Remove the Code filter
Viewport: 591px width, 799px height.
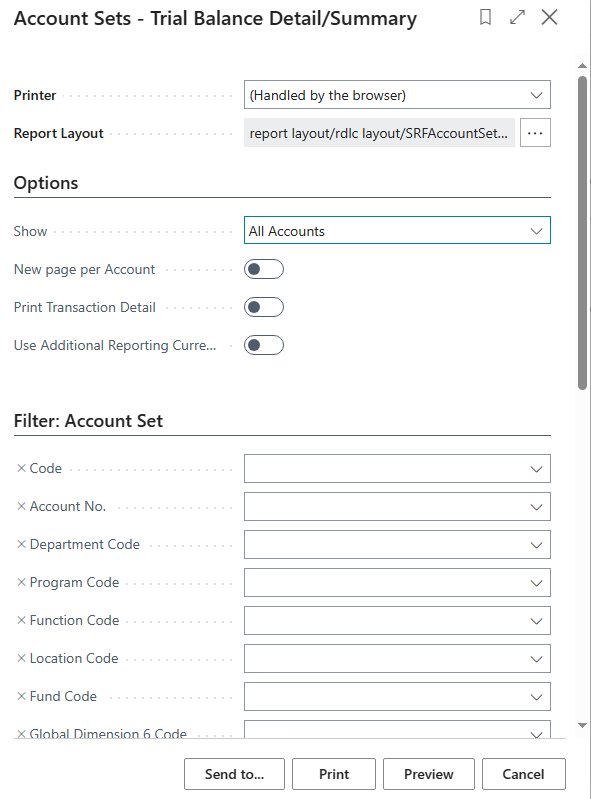[x=21, y=468]
